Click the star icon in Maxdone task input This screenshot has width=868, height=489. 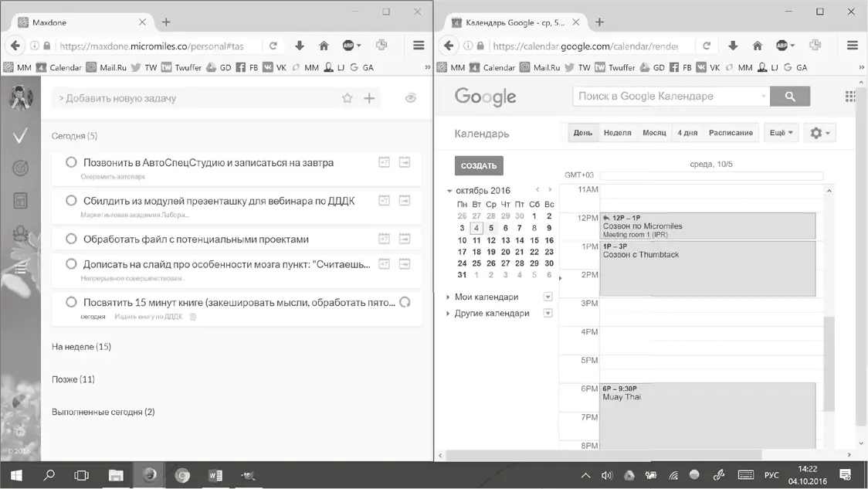coord(348,98)
